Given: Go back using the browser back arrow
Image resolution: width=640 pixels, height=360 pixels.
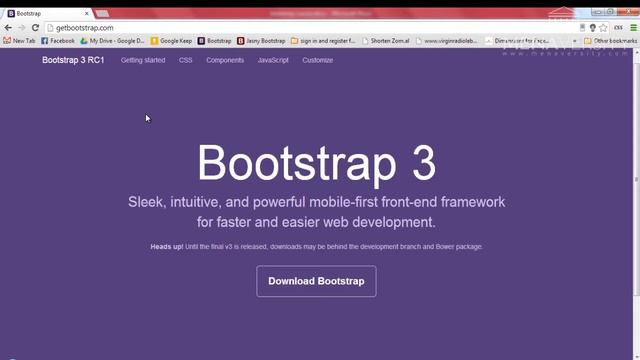Looking at the screenshot, I should coord(8,28).
